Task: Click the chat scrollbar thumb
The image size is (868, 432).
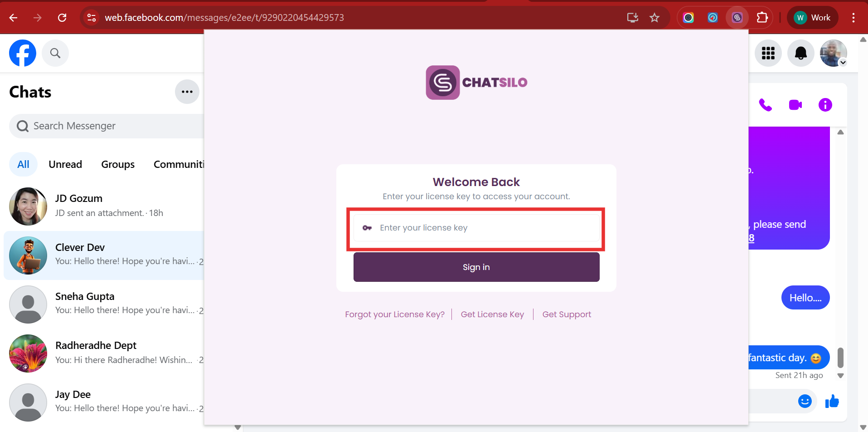Action: [x=840, y=358]
